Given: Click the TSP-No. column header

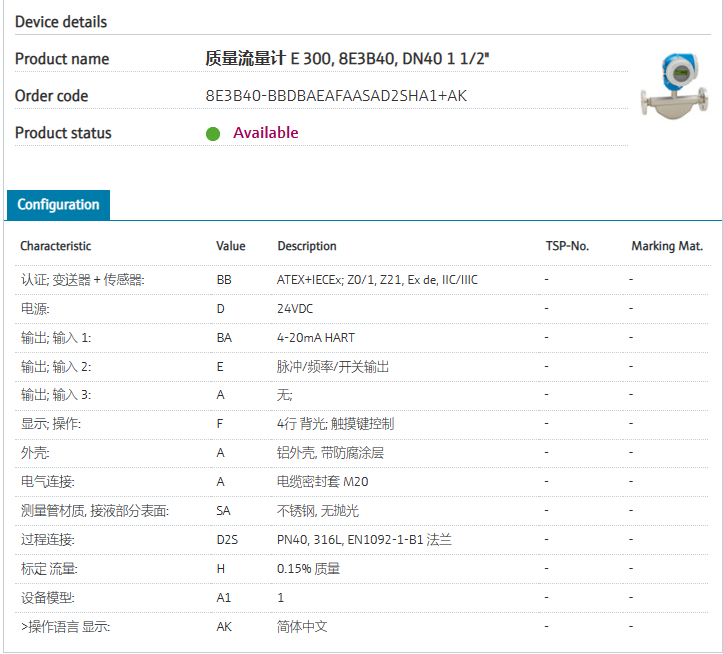Looking at the screenshot, I should click(567, 246).
